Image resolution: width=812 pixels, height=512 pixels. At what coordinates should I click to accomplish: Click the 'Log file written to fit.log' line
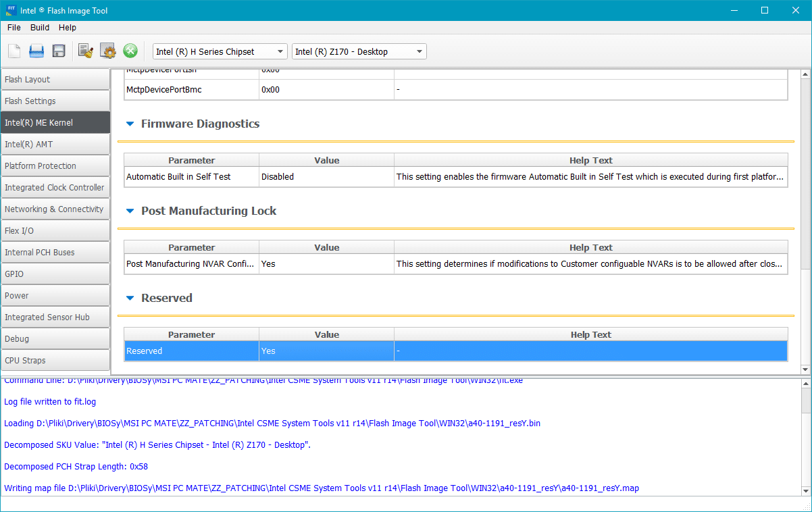coord(50,402)
